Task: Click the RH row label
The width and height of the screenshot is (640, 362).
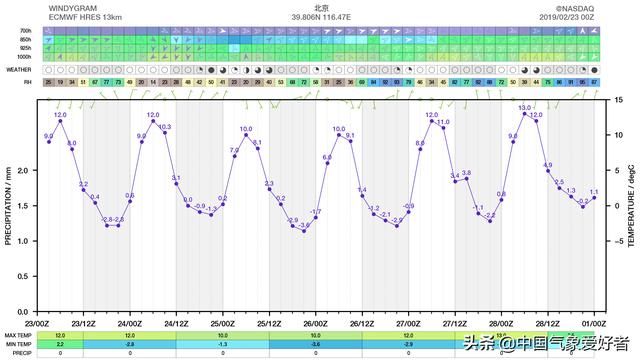Action: point(27,82)
